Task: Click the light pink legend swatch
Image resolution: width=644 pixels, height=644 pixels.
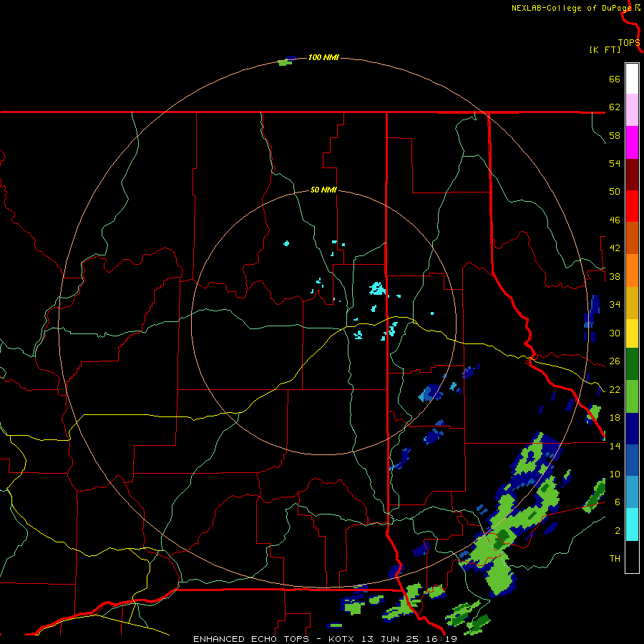Action: pyautogui.click(x=632, y=110)
